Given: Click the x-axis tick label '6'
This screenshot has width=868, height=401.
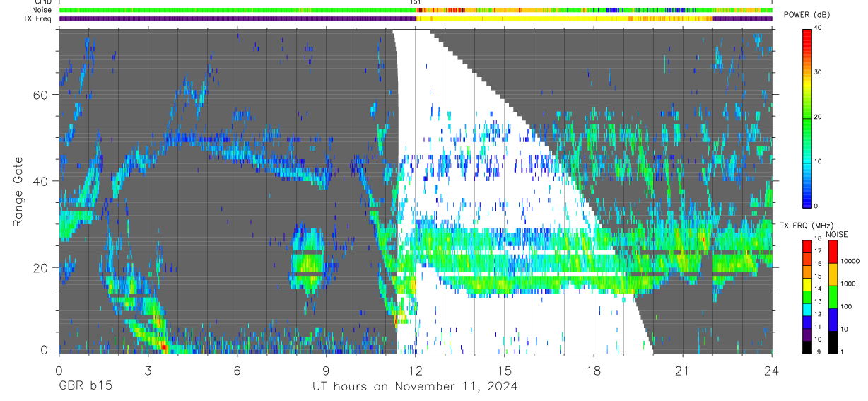Looking at the screenshot, I should pyautogui.click(x=237, y=370).
